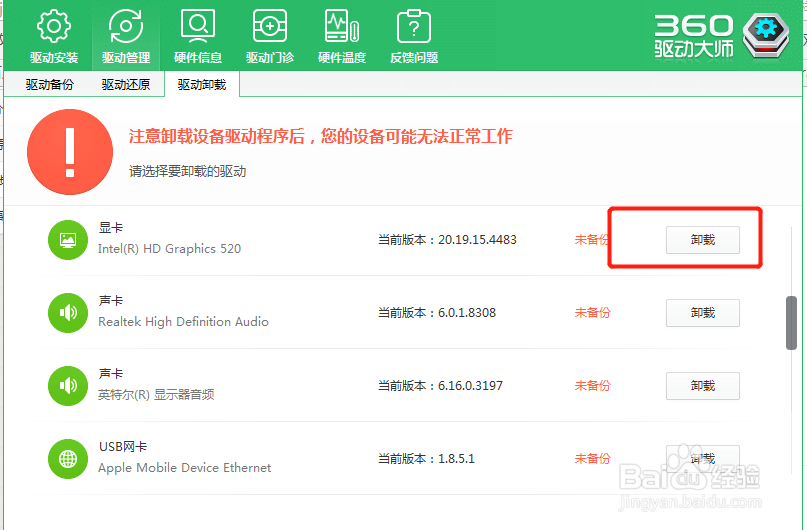
Task: Click the sound icon for 英特尔(R) 显示器音频
Action: [x=68, y=386]
